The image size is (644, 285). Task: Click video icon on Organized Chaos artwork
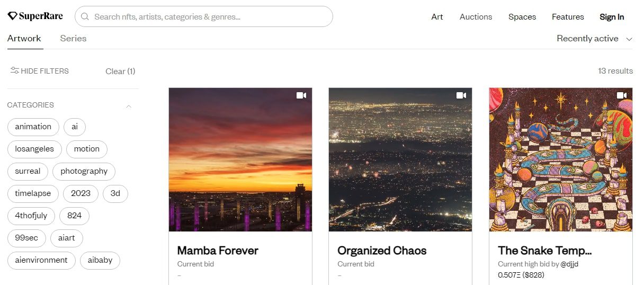click(x=461, y=95)
